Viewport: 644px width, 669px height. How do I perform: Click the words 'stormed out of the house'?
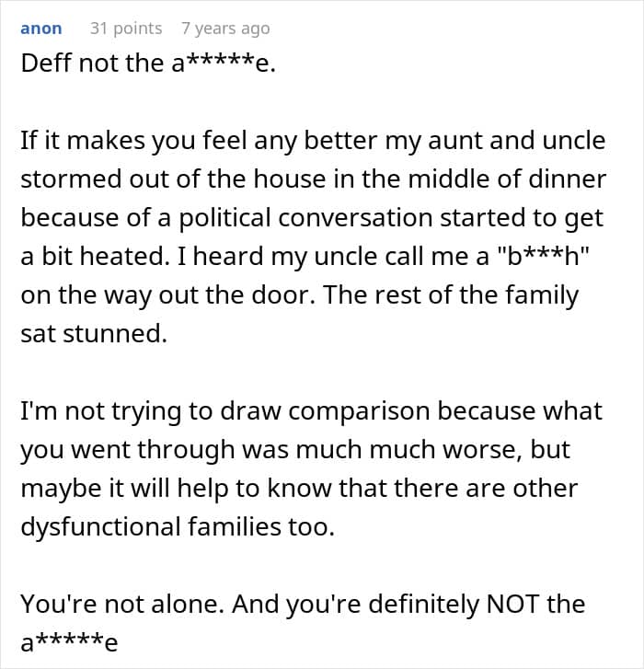point(131,180)
